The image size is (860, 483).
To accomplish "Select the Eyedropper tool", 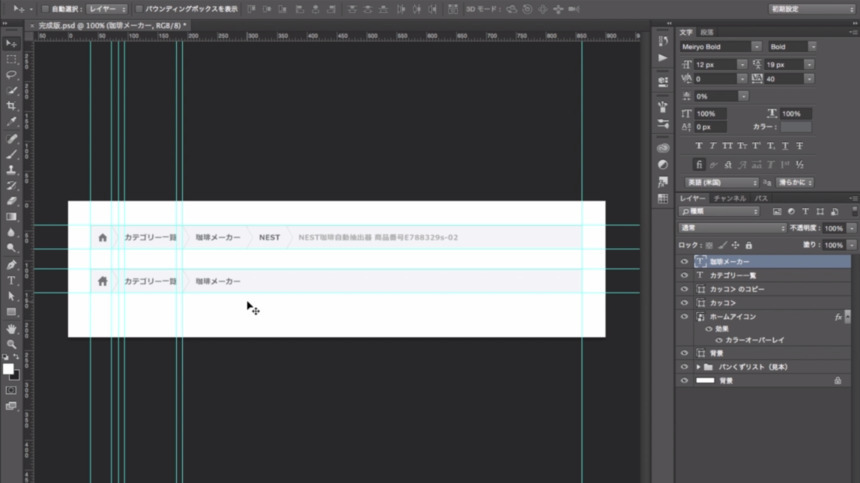I will coord(11,122).
